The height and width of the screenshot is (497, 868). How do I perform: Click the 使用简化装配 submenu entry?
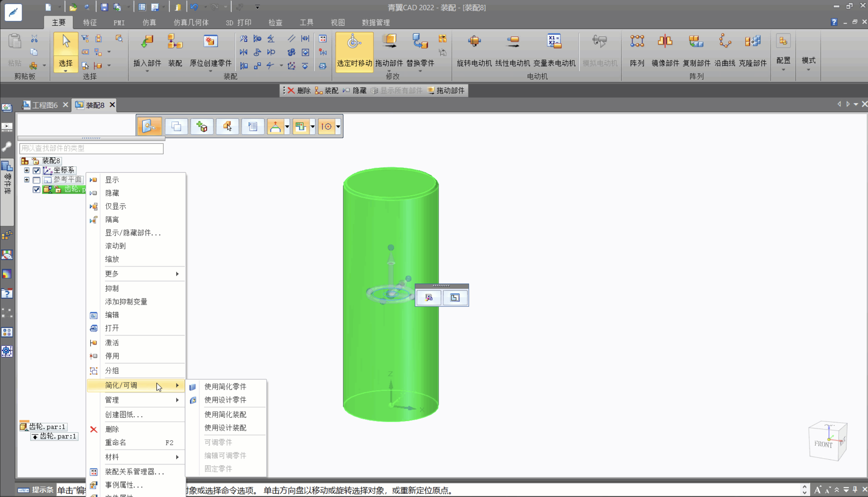[x=225, y=414]
